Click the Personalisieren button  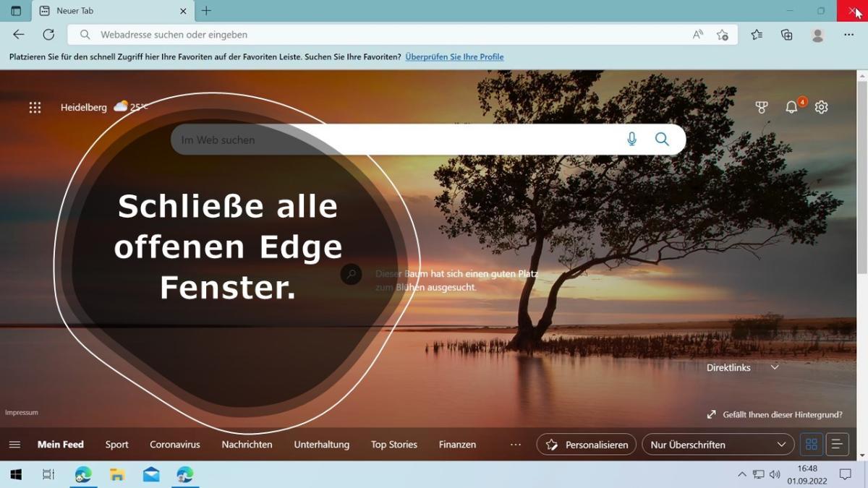coord(587,445)
